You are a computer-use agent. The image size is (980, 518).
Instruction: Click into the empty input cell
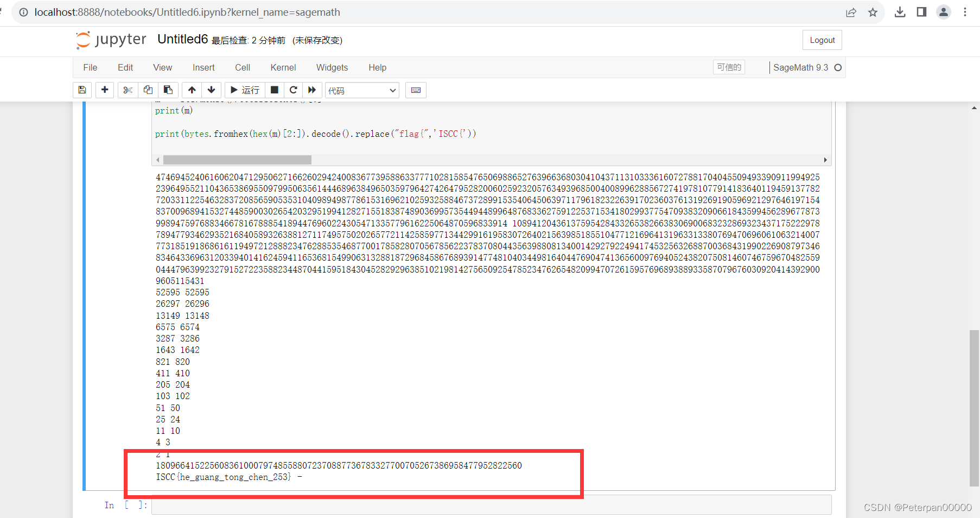pos(491,505)
